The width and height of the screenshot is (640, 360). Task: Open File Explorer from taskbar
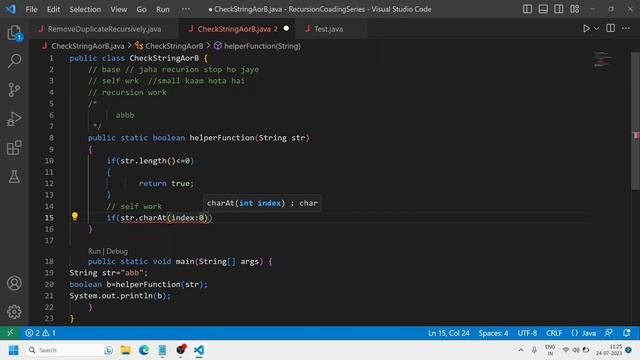(x=126, y=350)
